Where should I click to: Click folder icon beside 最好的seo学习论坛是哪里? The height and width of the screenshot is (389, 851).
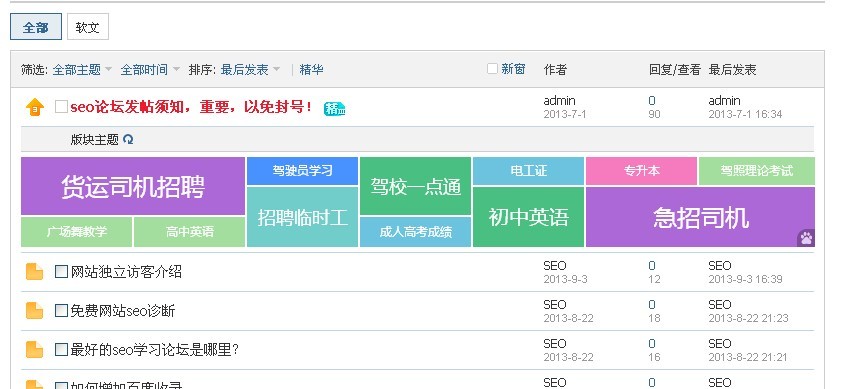[34, 350]
